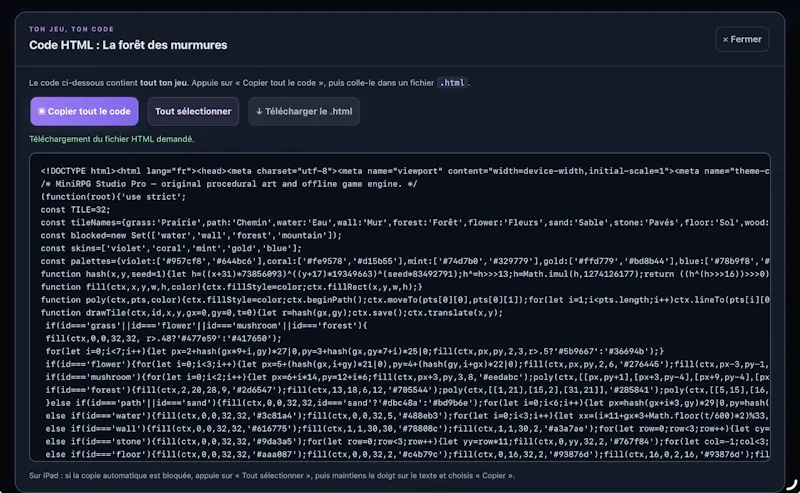Click the else if(id==='stone') line

pos(407,441)
